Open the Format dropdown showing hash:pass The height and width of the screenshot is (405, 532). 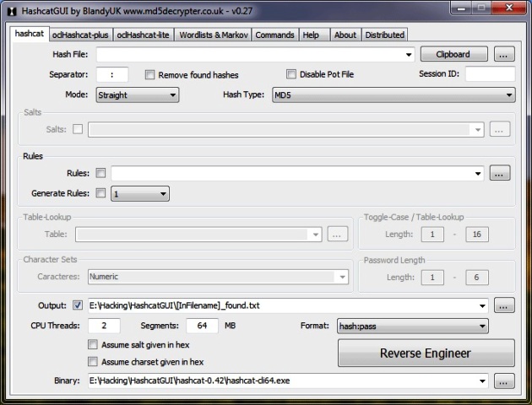413,326
